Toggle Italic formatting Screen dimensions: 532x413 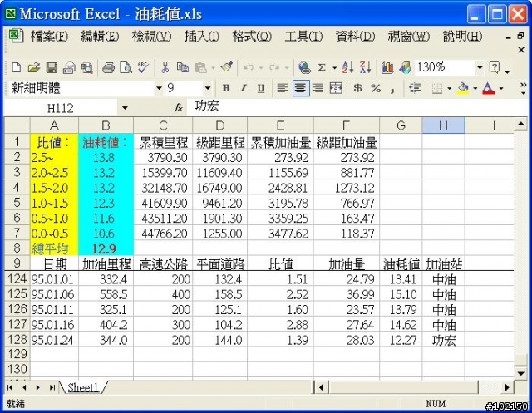[244, 88]
